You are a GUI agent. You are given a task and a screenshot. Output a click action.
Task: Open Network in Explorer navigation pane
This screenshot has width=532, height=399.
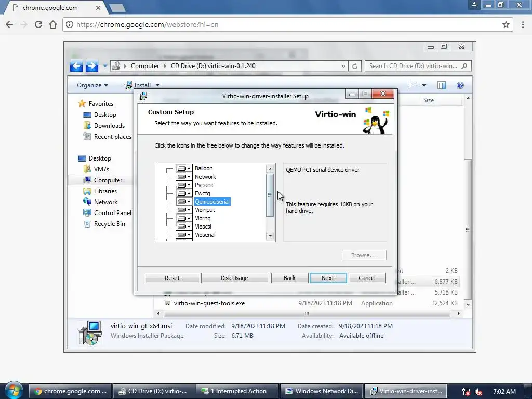point(100,202)
